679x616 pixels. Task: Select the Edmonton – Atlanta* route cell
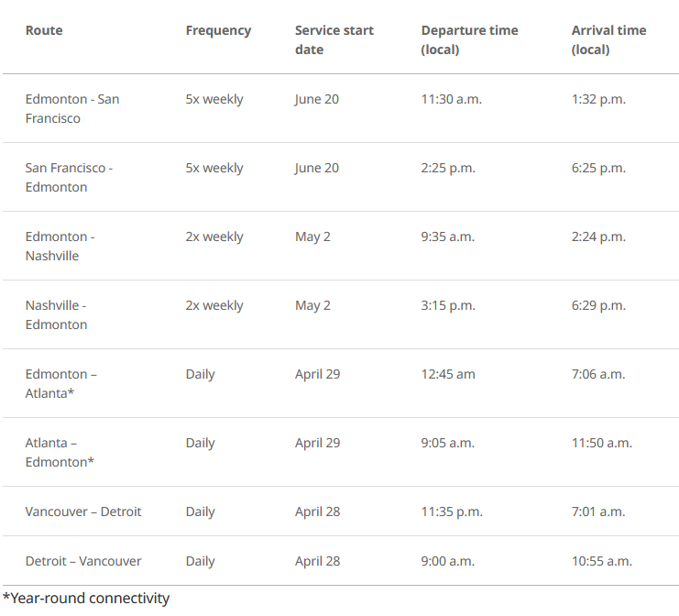[60, 383]
